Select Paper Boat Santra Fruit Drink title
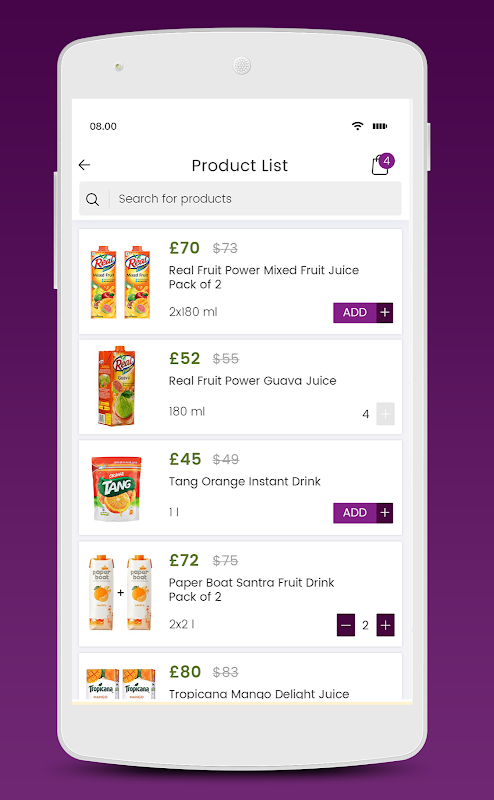The height and width of the screenshot is (800, 494). pos(251,589)
